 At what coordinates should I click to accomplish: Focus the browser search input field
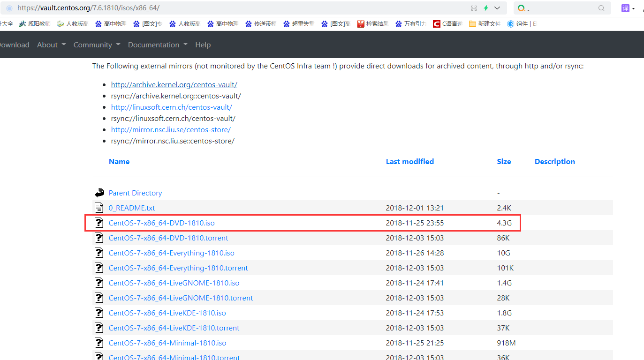point(563,8)
